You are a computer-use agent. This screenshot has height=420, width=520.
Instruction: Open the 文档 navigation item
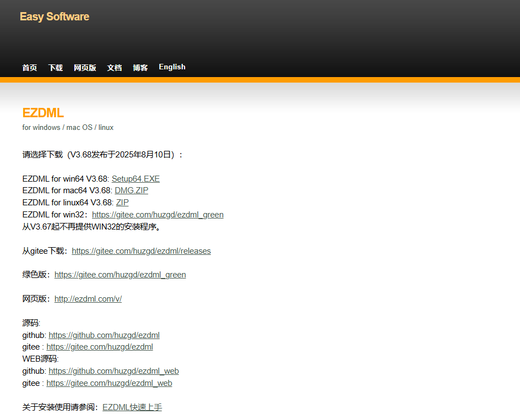[115, 68]
